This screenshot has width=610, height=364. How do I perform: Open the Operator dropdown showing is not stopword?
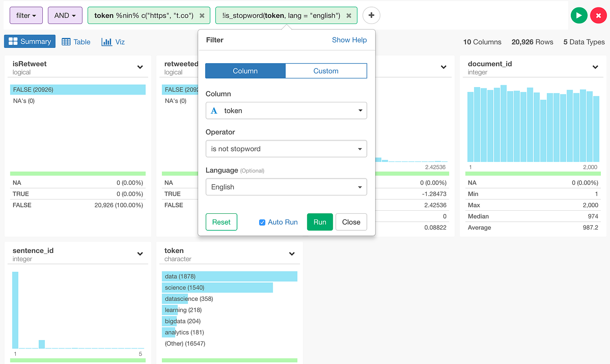coord(286,148)
